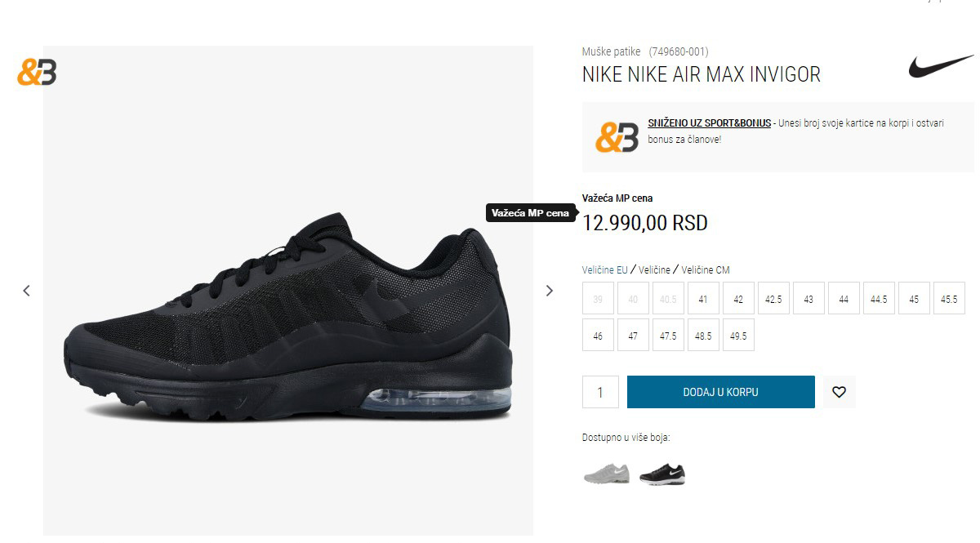Show previous product image arrow
This screenshot has width=980, height=543.
click(x=26, y=290)
